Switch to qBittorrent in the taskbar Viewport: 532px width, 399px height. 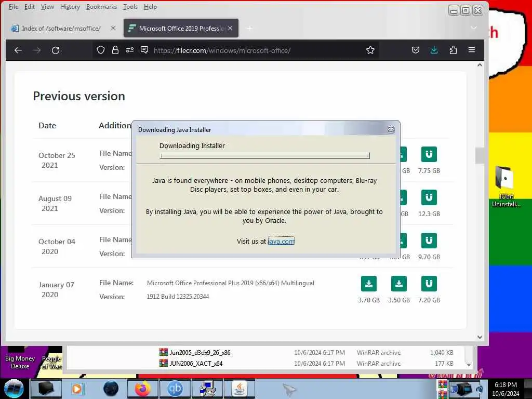pos(175,389)
